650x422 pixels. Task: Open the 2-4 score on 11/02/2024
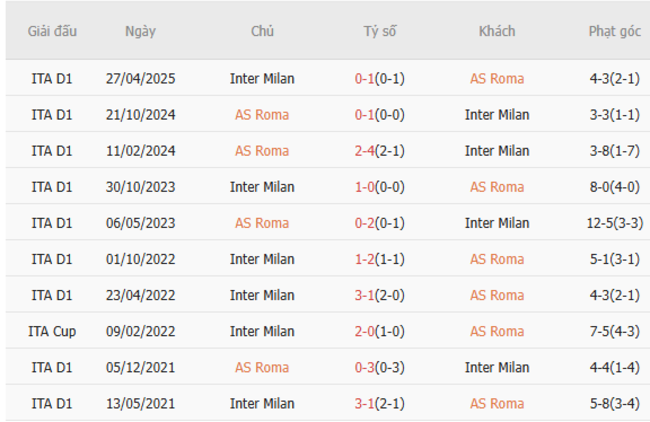[x=365, y=151]
